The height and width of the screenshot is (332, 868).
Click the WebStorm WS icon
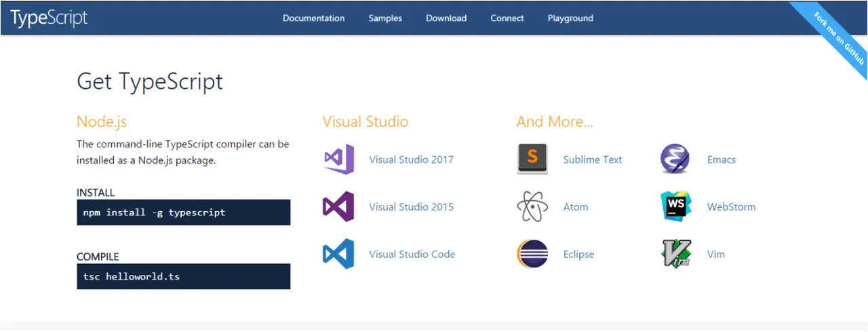pos(676,206)
